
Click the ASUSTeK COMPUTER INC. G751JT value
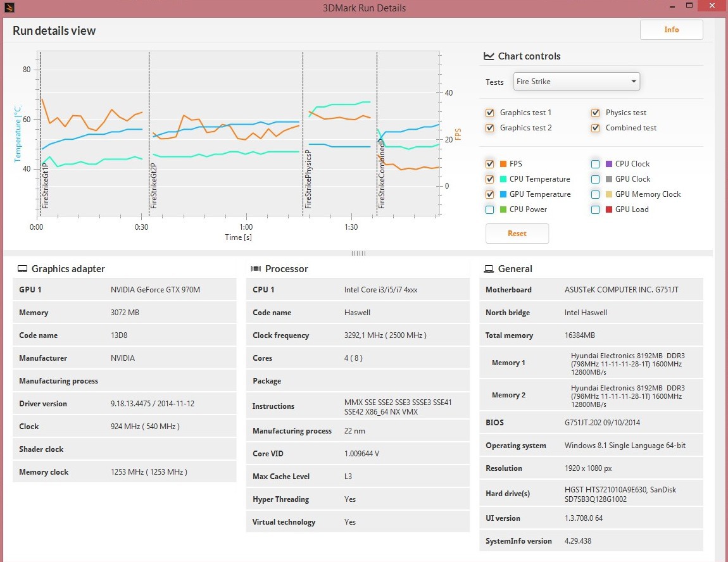tap(621, 290)
